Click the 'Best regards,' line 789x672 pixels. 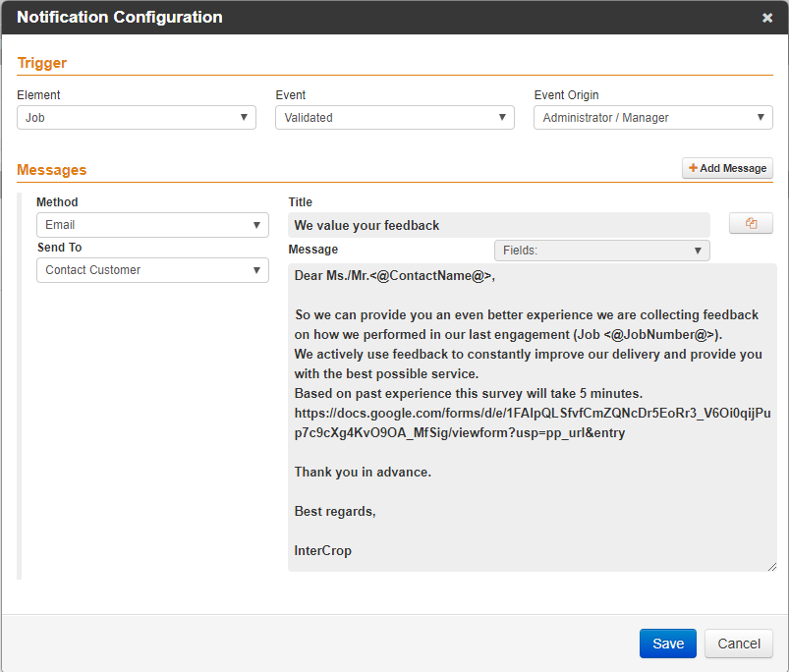[335, 511]
